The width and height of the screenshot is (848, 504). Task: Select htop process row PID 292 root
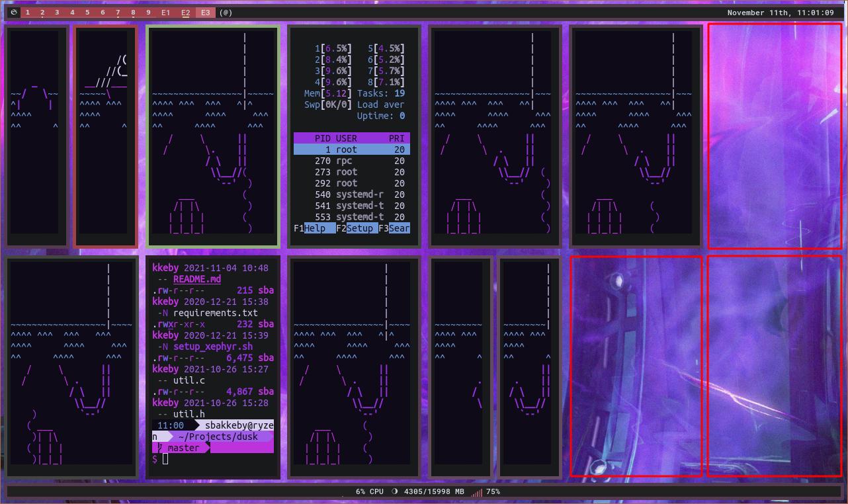352,183
